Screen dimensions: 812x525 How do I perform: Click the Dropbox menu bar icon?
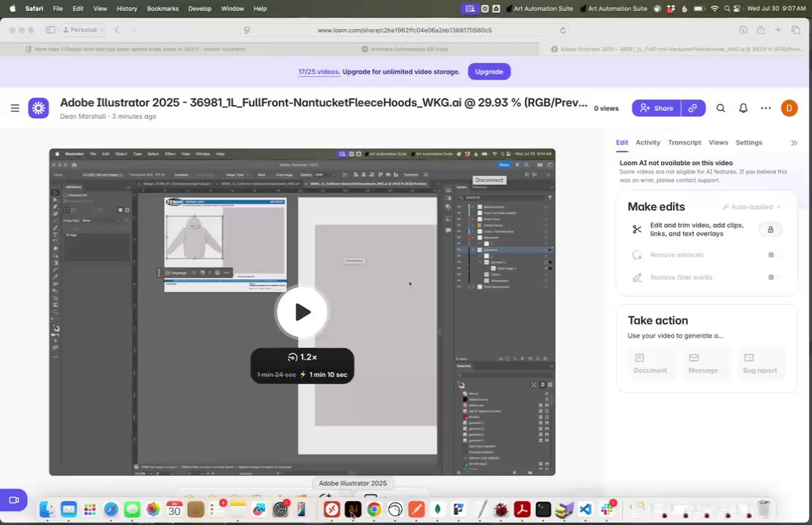(671, 8)
